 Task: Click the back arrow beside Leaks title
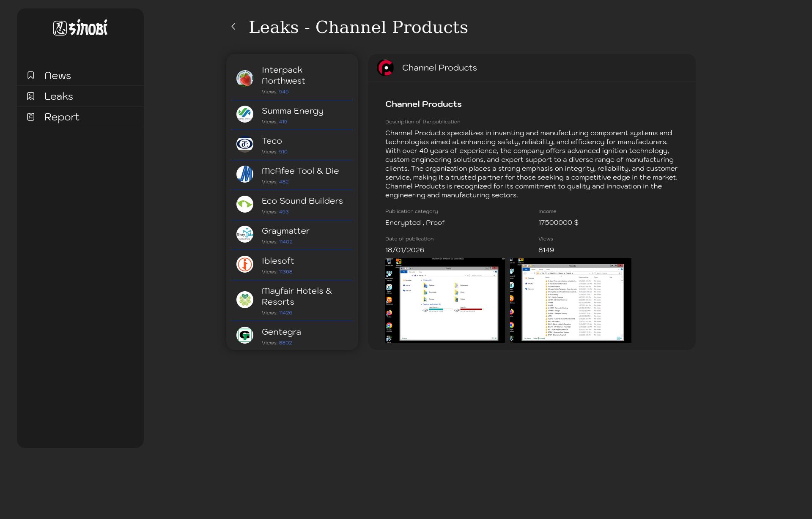click(x=233, y=27)
